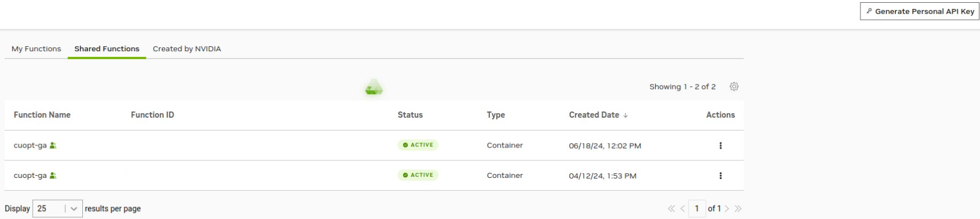Screen dimensions: 980x219
Task: Select the Shared Functions tab
Action: (x=107, y=49)
